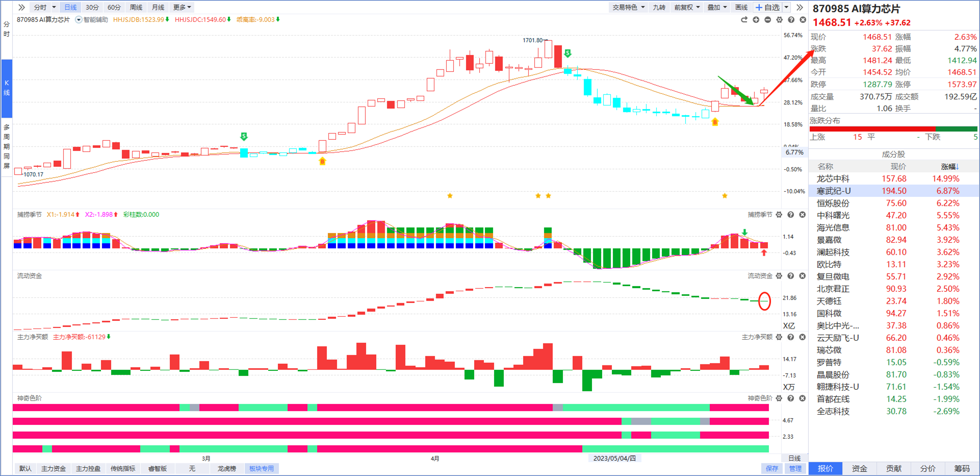Click the chart zoom-out minus icon
This screenshot has height=476, width=980.
point(767,20)
